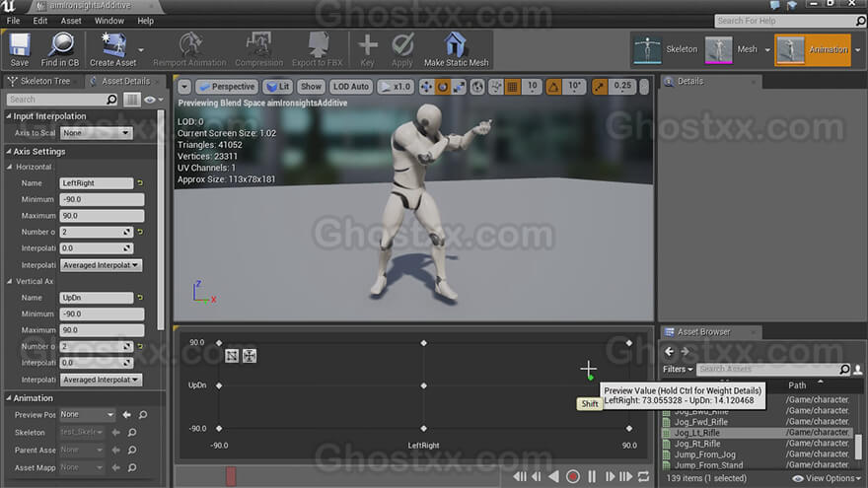Image resolution: width=868 pixels, height=488 pixels.
Task: Click the Skeleton Tree search magnifier icon
Action: (x=111, y=100)
